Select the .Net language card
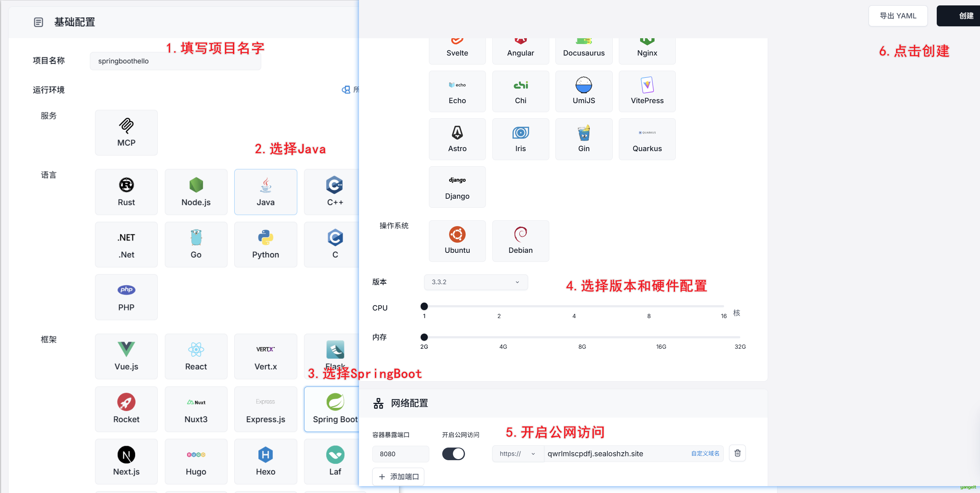The width and height of the screenshot is (980, 493). (126, 245)
